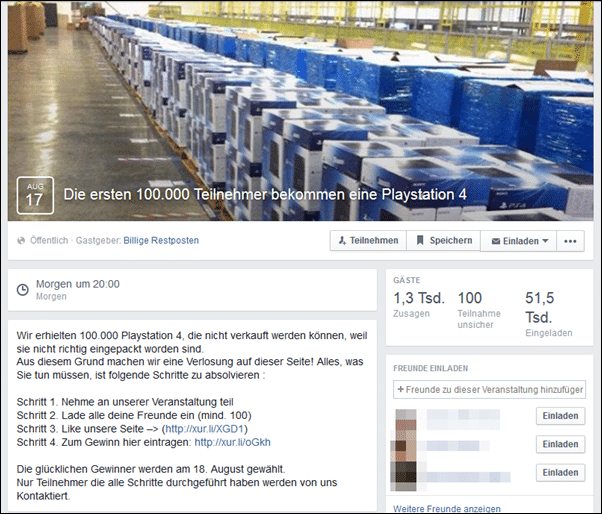
Task: Open the Einladen dropdown menu
Action: coord(519,241)
